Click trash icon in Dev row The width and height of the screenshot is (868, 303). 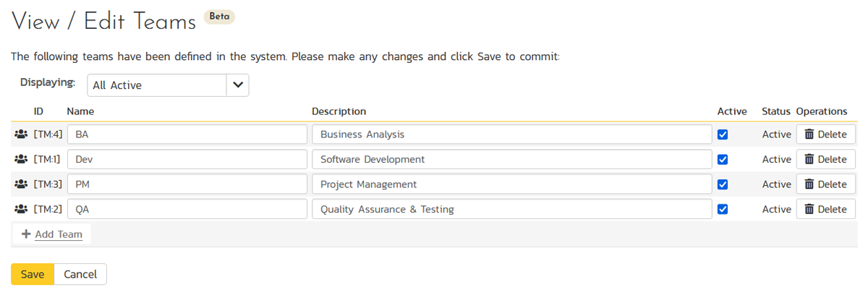click(809, 159)
